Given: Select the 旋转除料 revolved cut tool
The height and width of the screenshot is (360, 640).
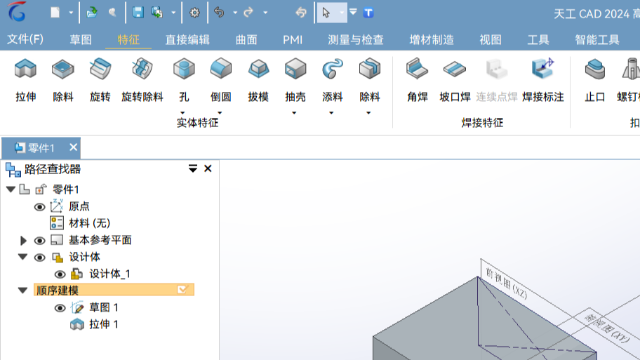Looking at the screenshot, I should coord(142,79).
